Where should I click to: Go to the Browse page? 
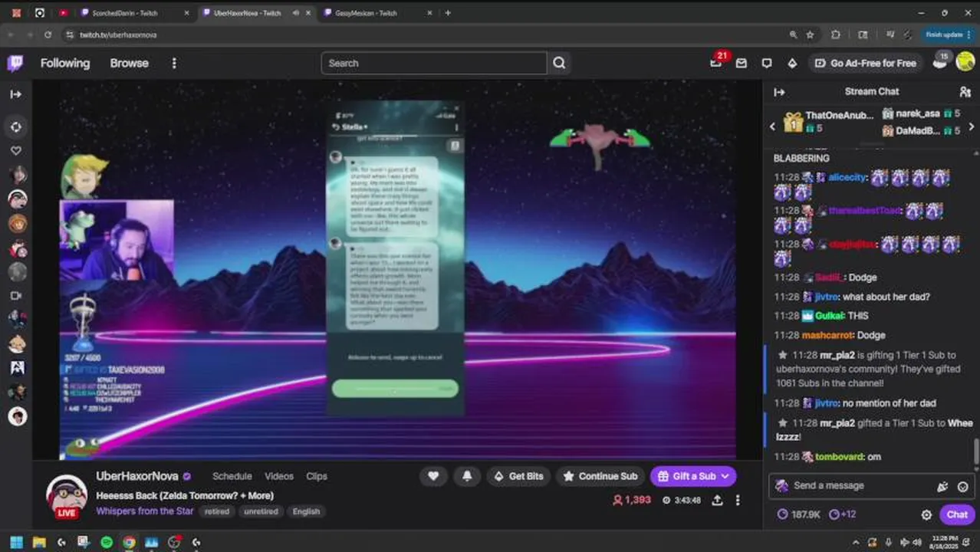pos(129,63)
